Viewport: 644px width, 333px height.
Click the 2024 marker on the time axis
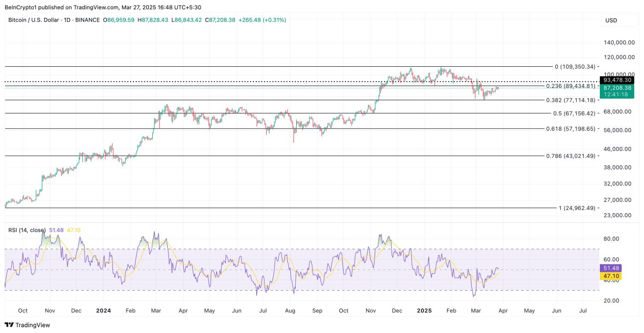[x=103, y=310]
